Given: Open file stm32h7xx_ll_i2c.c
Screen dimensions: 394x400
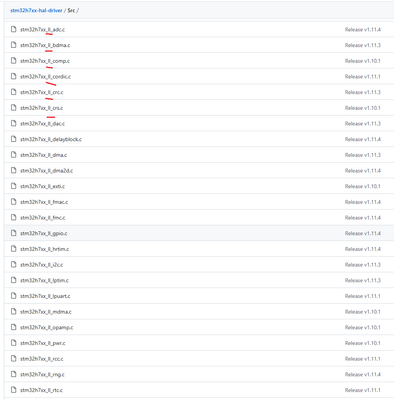Looking at the screenshot, I should 41,265.
